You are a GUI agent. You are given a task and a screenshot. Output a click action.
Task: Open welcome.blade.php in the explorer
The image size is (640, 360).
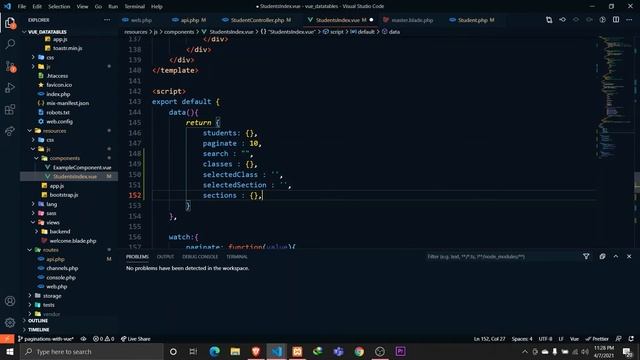[x=73, y=241]
